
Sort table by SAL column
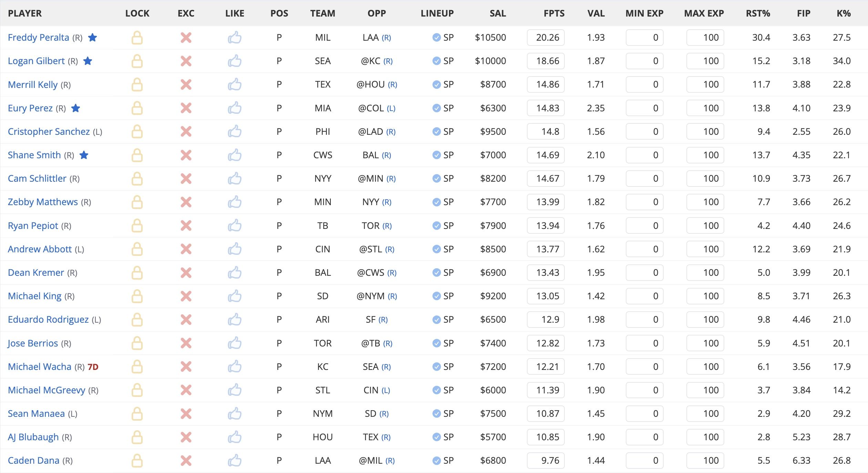click(x=498, y=13)
